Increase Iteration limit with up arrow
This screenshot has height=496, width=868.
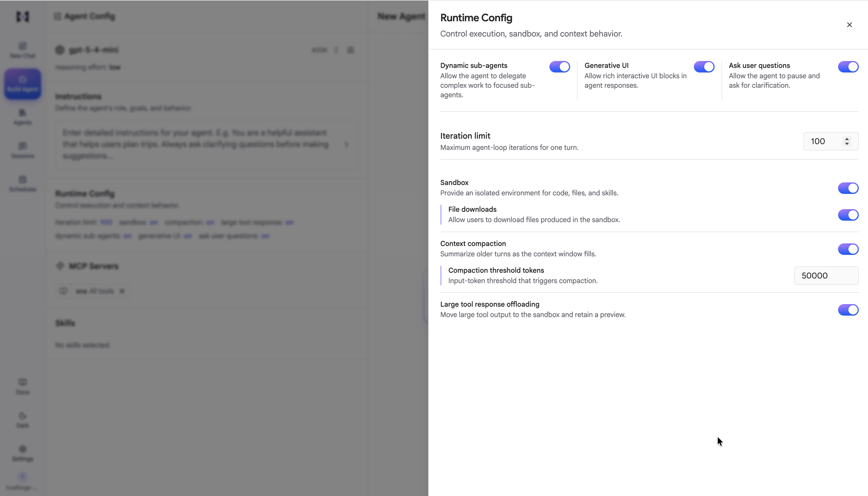(847, 139)
